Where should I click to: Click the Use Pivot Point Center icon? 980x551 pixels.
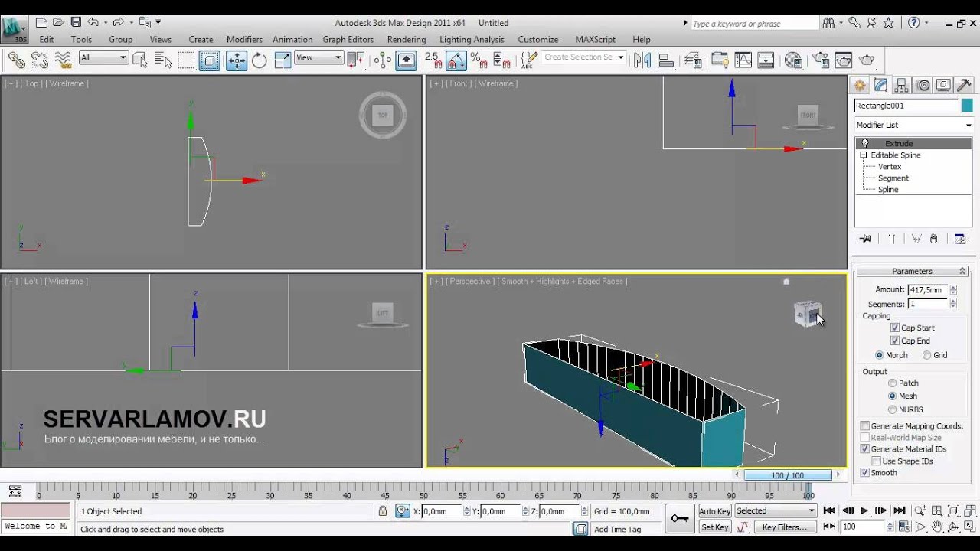[356, 60]
